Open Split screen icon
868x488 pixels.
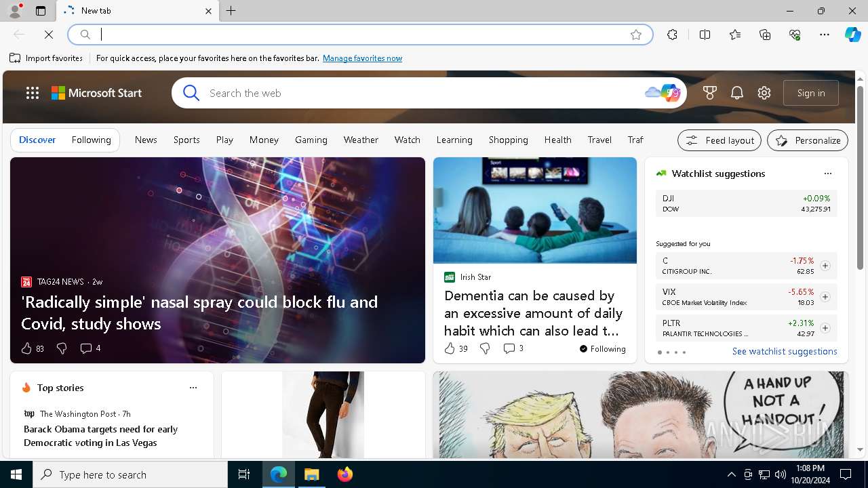coord(705,35)
